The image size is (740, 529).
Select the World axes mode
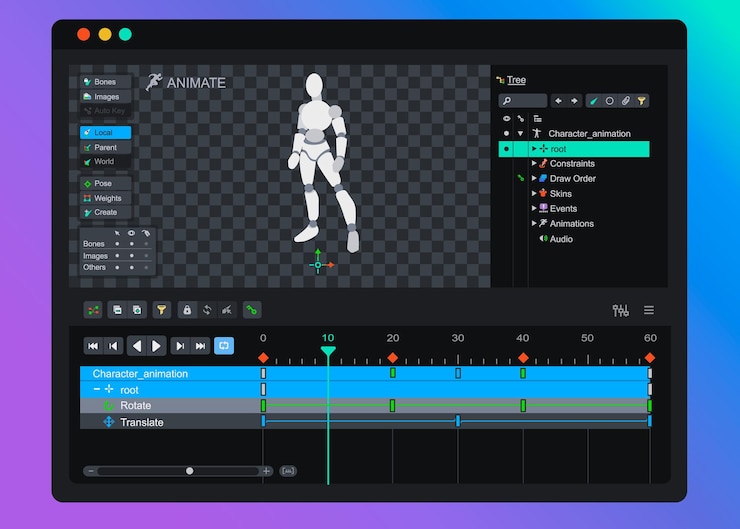click(105, 161)
